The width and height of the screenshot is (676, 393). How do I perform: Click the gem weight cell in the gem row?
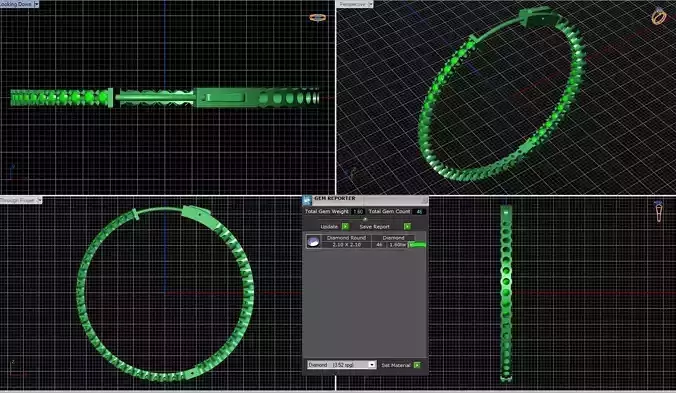coord(397,245)
